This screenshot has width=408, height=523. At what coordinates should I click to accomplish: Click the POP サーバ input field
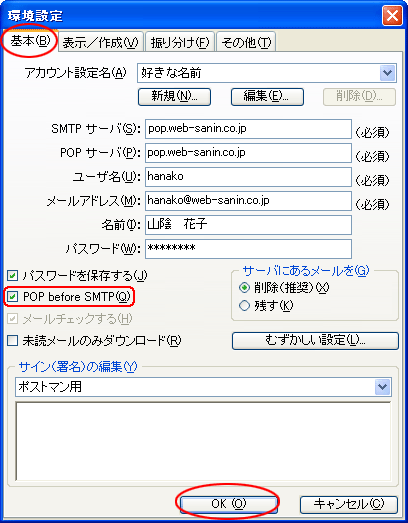248,153
